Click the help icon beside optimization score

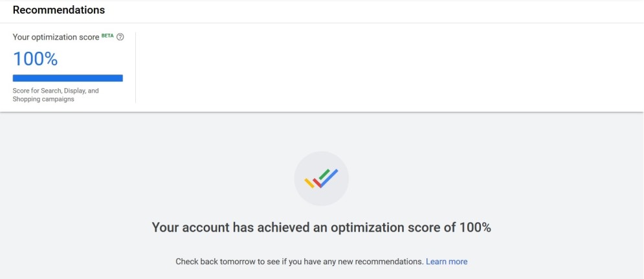[120, 38]
